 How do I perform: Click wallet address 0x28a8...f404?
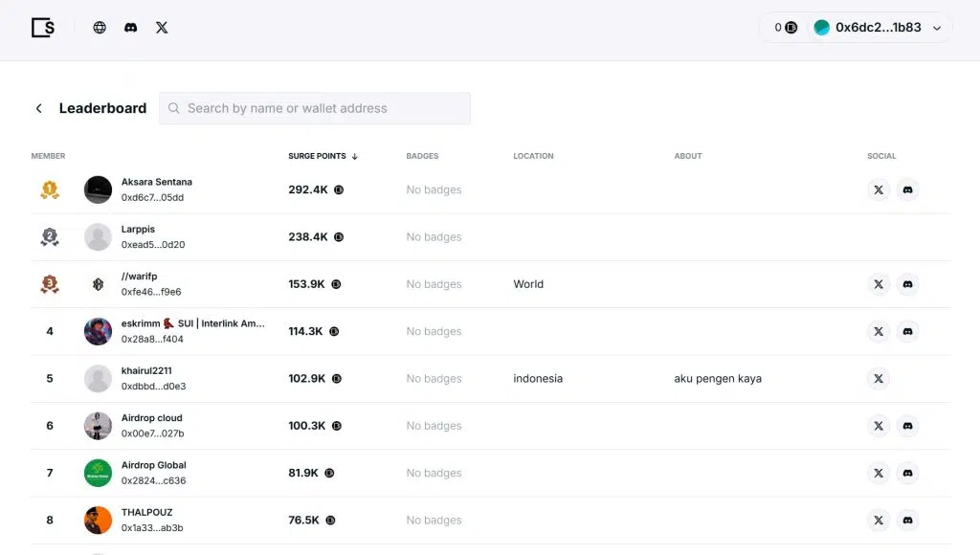pyautogui.click(x=152, y=340)
